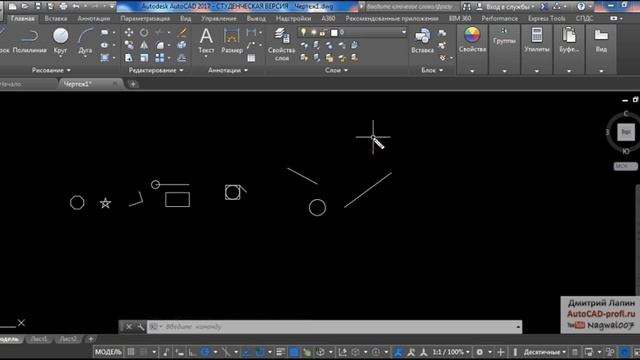Expand the Рисование panel
The height and width of the screenshot is (360, 640).
51,70
